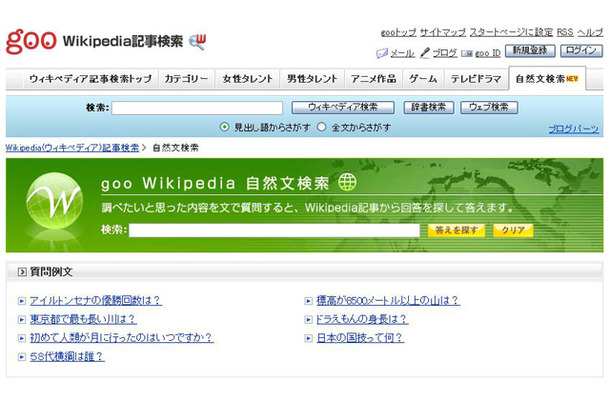
Task: Open the ヘルプ link
Action: [x=590, y=32]
